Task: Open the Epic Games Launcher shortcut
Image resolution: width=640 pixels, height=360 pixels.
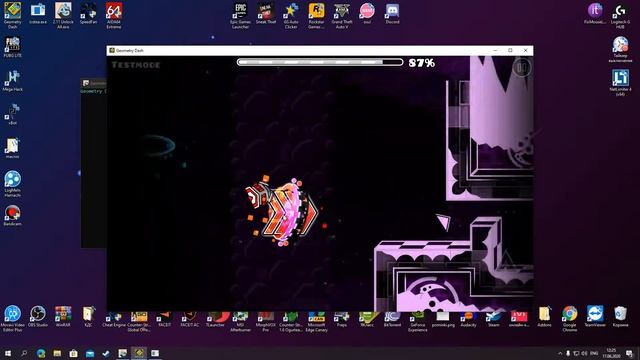Action: click(240, 16)
